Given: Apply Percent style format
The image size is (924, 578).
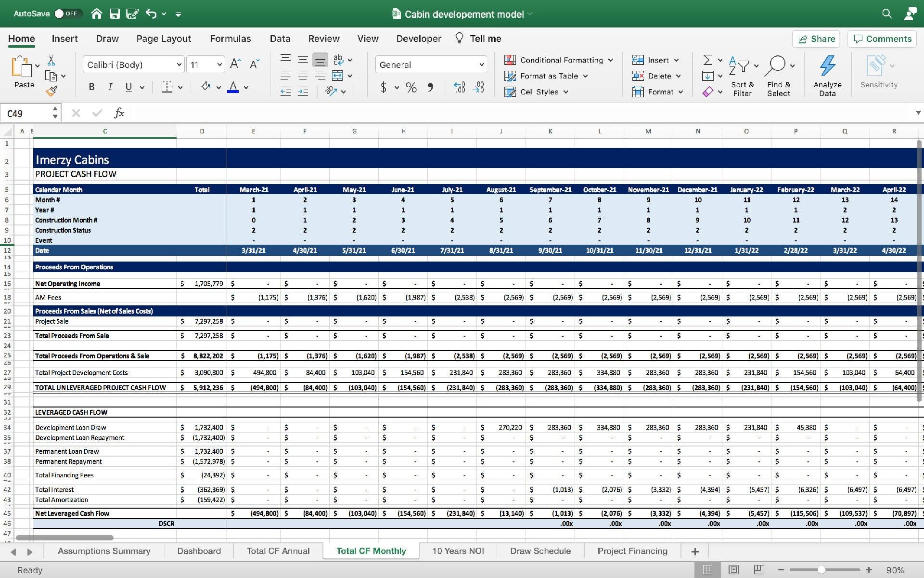Looking at the screenshot, I should point(411,87).
